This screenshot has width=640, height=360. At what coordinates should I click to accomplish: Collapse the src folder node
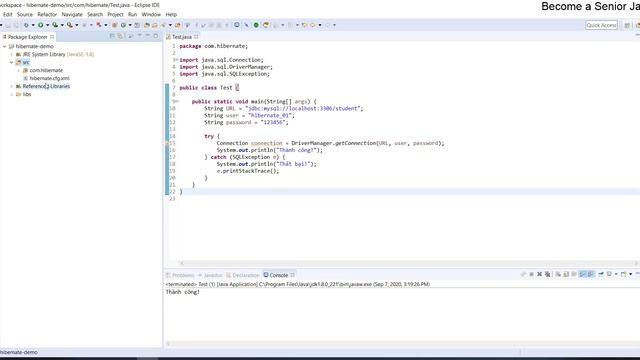click(11, 62)
